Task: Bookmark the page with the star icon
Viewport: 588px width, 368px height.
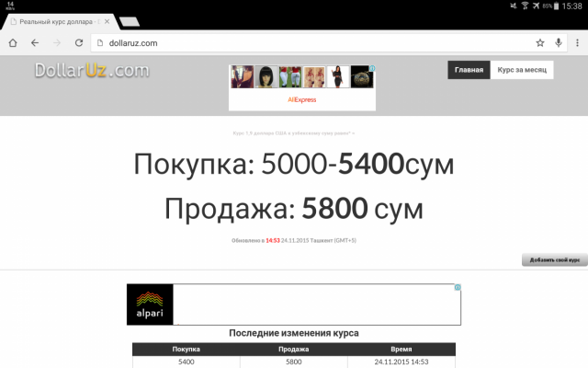Action: point(540,43)
